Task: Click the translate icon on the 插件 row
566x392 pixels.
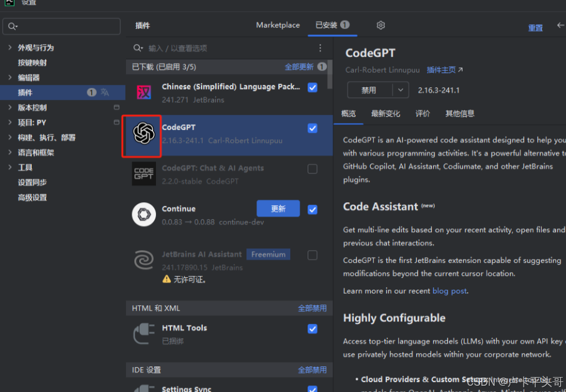Action: pyautogui.click(x=105, y=92)
